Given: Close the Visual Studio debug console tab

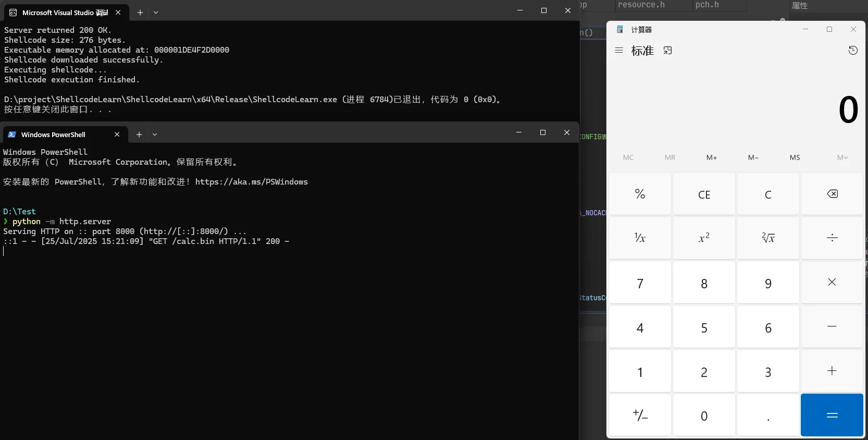Looking at the screenshot, I should click(x=118, y=13).
